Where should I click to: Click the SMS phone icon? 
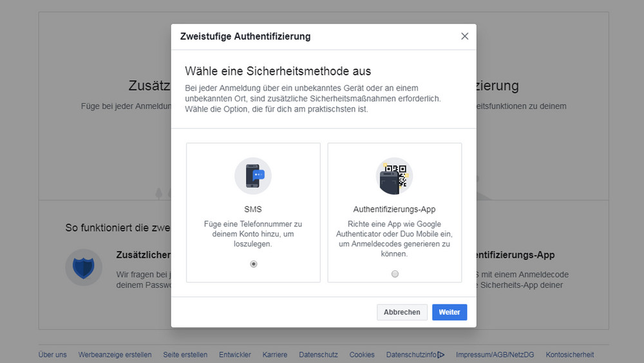click(x=253, y=176)
